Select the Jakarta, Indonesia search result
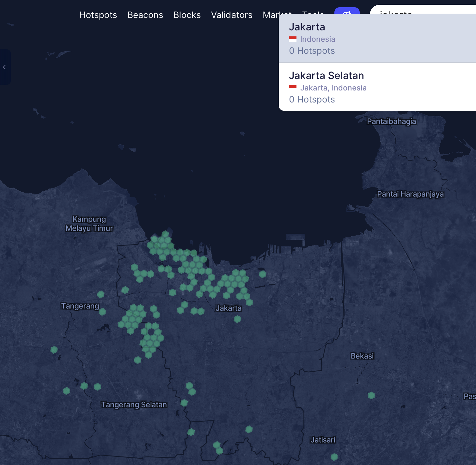The image size is (476, 465). [x=377, y=38]
